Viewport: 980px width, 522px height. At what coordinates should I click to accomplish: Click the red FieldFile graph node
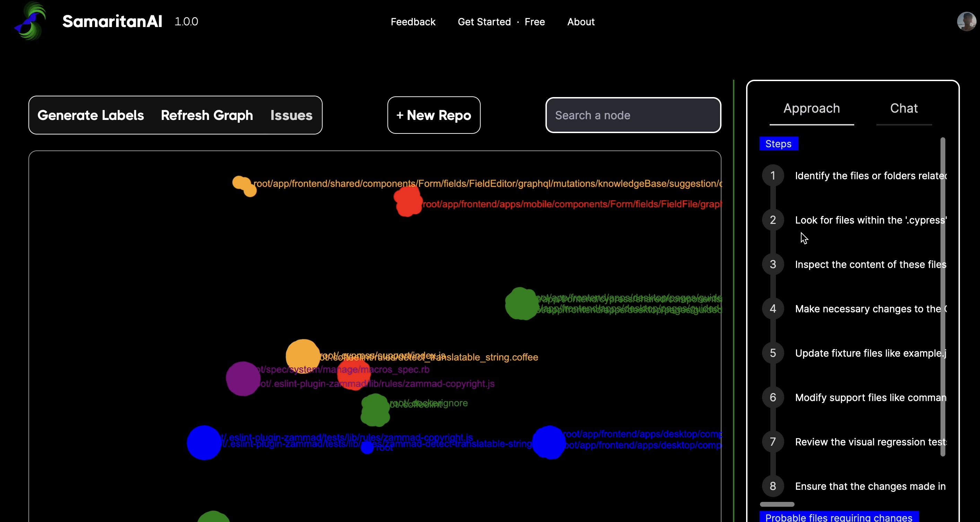click(408, 201)
